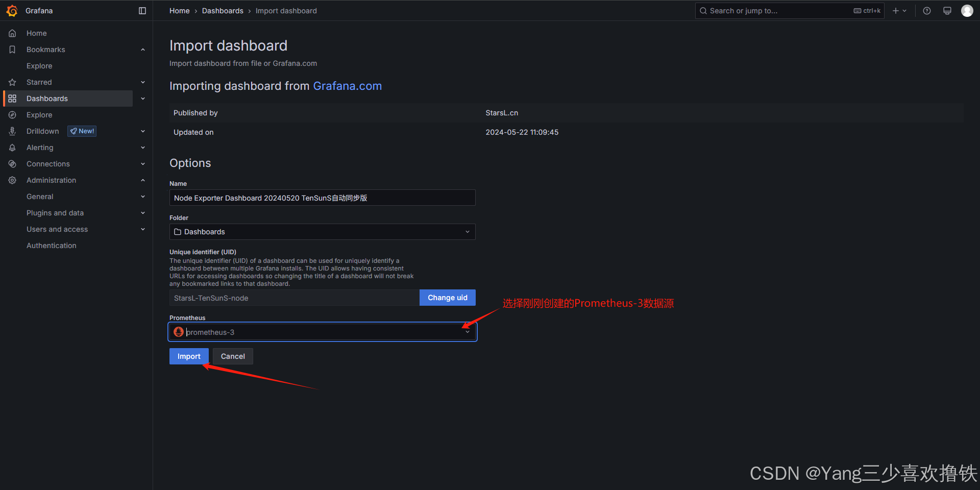
Task: Click the 2024-05-22 11:09:45 updated date
Action: 522,132
